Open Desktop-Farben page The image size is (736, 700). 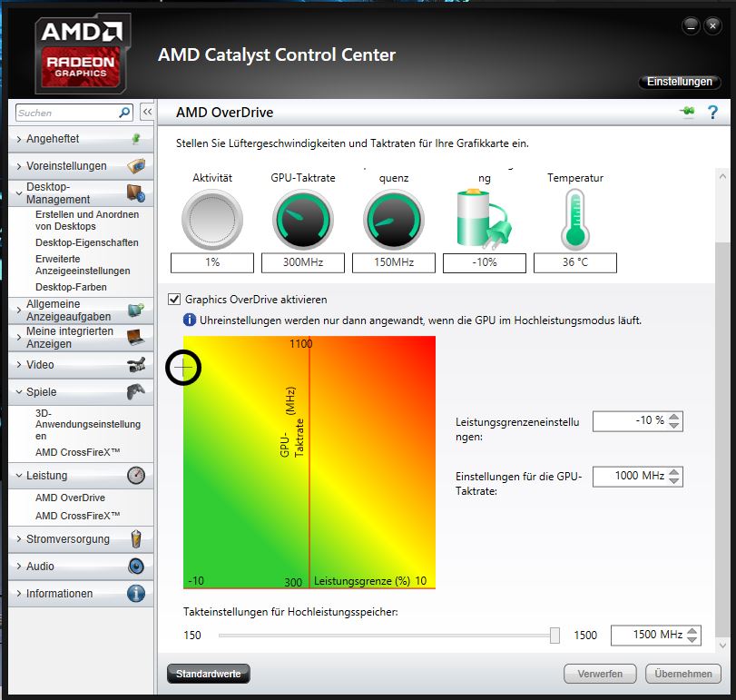point(71,287)
